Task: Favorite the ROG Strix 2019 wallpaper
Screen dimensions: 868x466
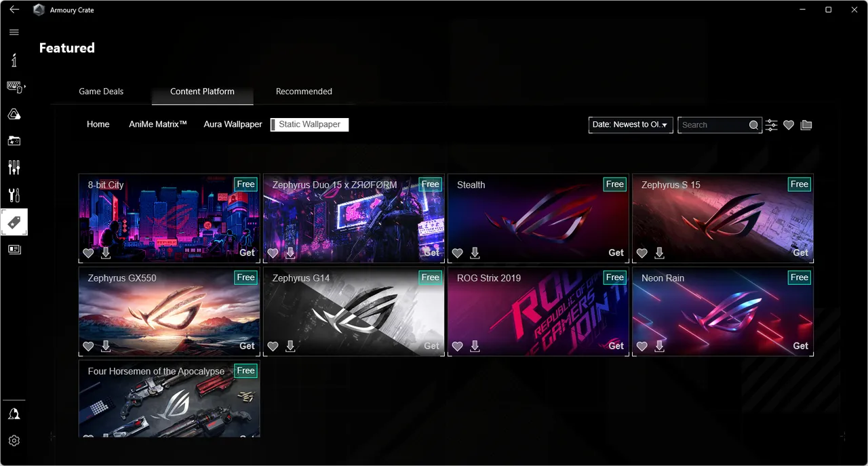Action: [x=457, y=347]
